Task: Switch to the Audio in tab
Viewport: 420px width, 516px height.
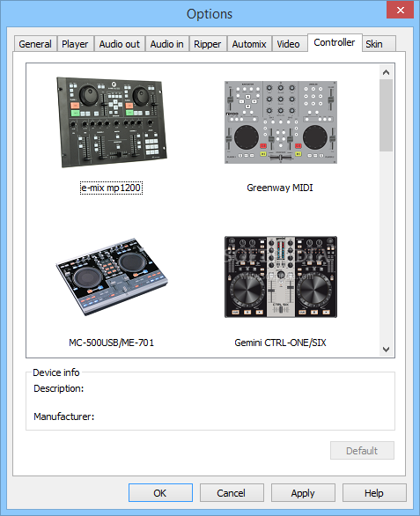Action: point(167,44)
